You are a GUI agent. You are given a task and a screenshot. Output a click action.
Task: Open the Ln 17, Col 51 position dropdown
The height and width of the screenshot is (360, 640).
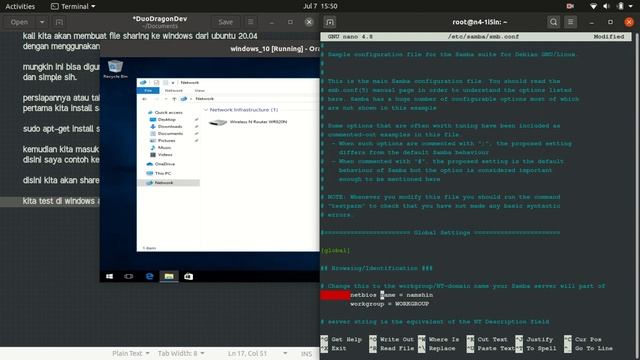pyautogui.click(x=257, y=353)
